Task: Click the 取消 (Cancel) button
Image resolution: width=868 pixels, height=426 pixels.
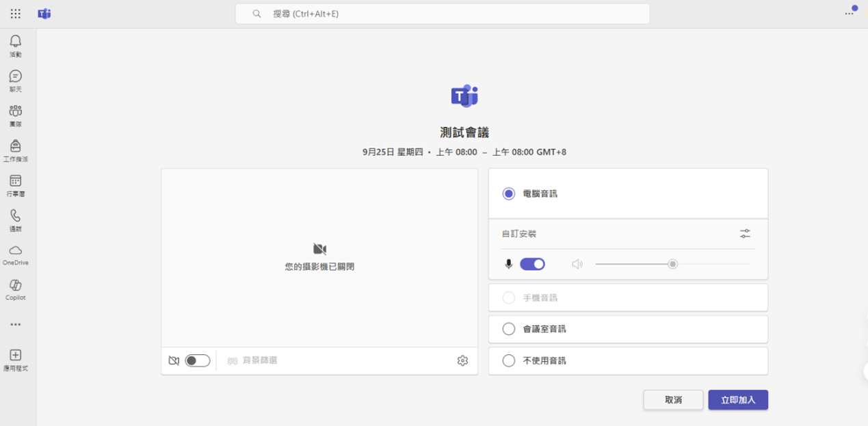Action: [x=672, y=400]
